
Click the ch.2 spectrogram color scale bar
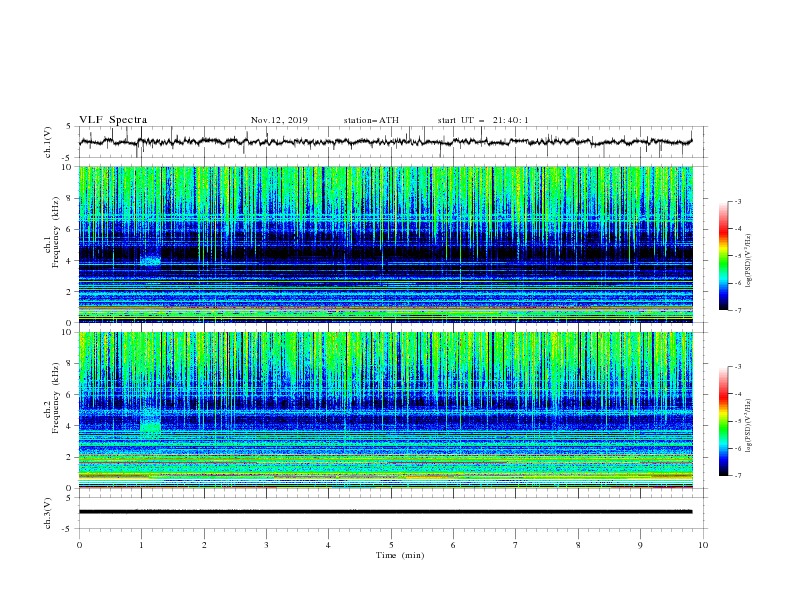tap(723, 421)
